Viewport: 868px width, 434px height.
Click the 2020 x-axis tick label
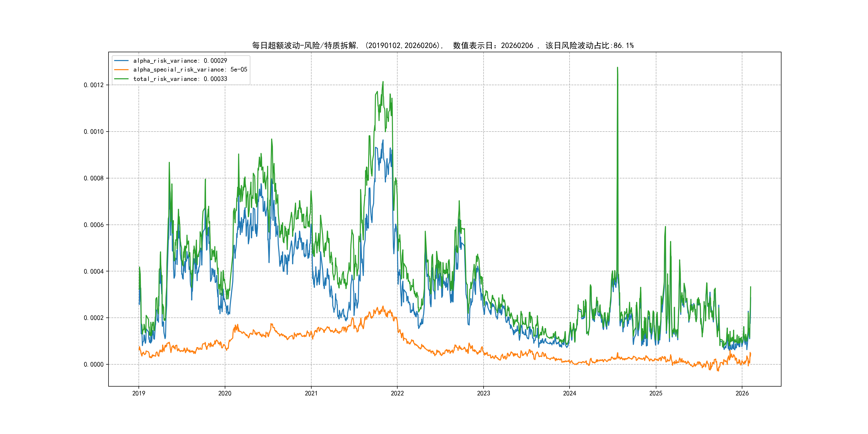pyautogui.click(x=225, y=393)
